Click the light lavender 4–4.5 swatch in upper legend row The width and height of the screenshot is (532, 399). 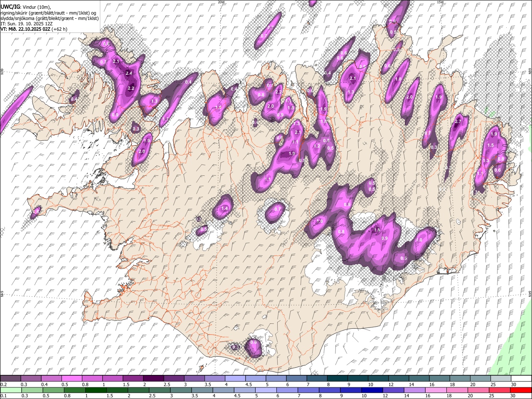234,379
